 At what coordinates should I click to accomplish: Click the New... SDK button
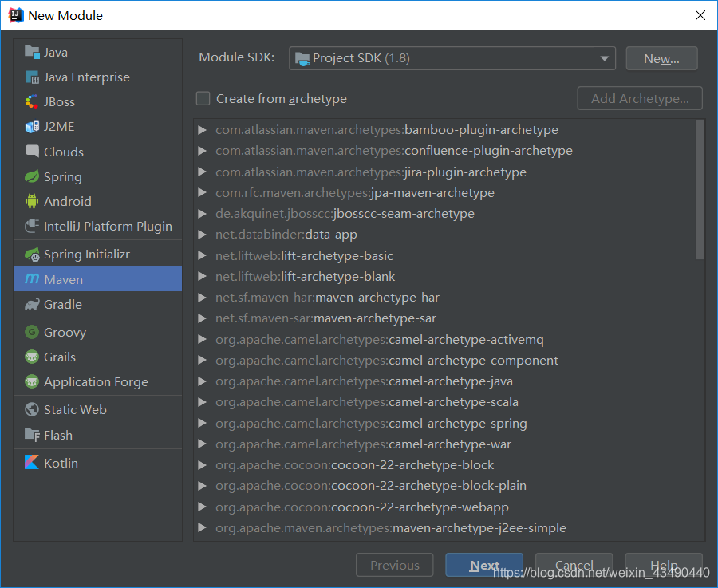(661, 58)
